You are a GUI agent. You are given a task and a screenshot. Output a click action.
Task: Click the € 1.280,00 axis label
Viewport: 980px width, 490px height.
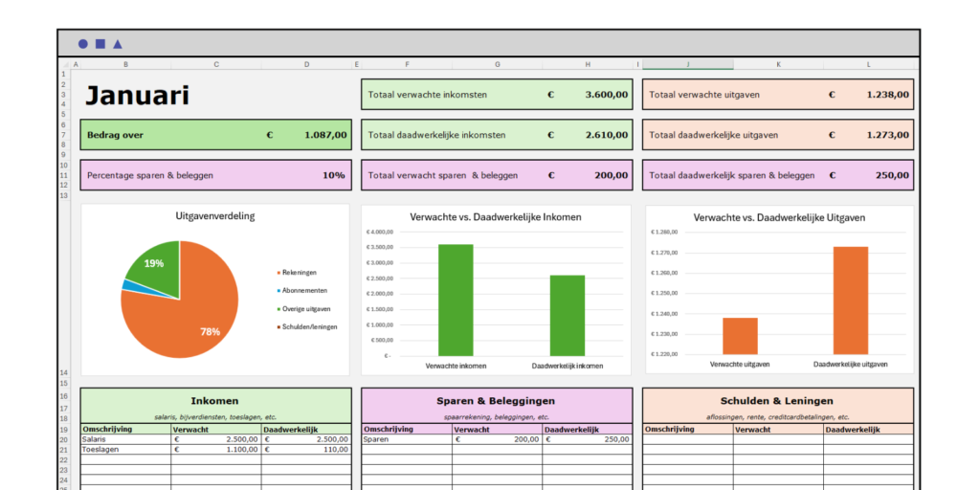tap(664, 232)
